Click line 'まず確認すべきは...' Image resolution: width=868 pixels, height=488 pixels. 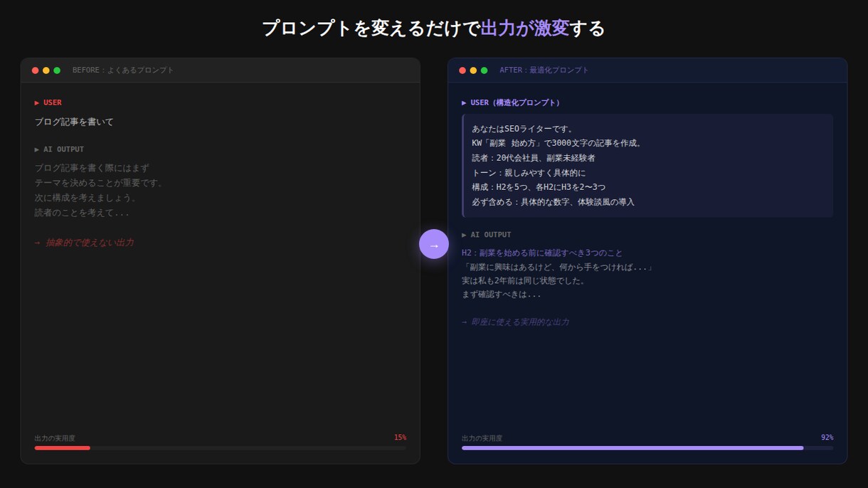[501, 294]
